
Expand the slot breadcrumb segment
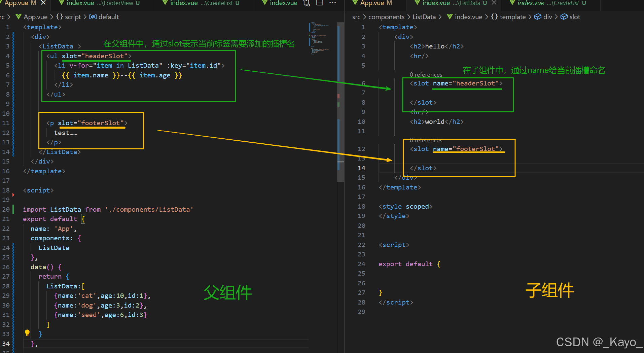pos(570,17)
